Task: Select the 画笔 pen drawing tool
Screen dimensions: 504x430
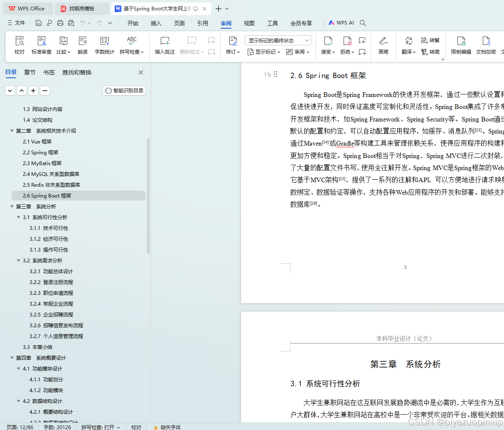Action: pos(384,41)
